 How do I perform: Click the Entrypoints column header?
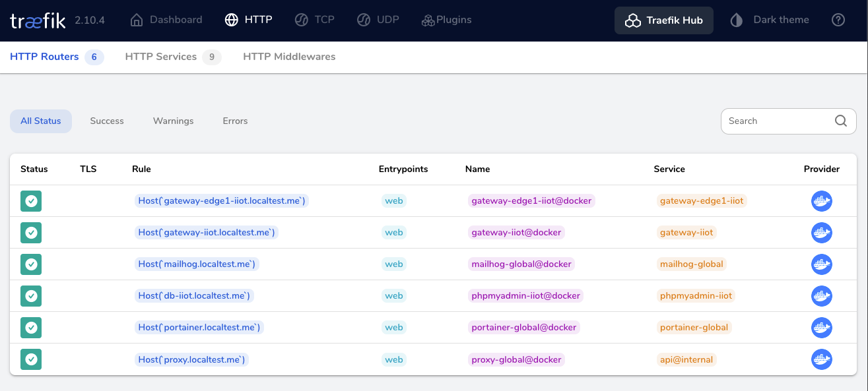(x=403, y=169)
